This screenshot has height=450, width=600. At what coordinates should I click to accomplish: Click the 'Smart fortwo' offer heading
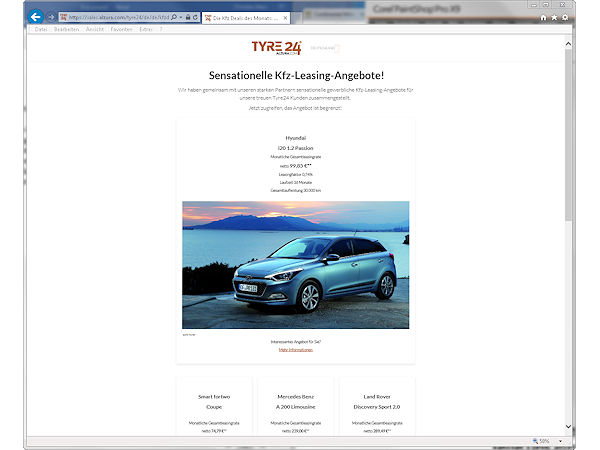coord(214,397)
